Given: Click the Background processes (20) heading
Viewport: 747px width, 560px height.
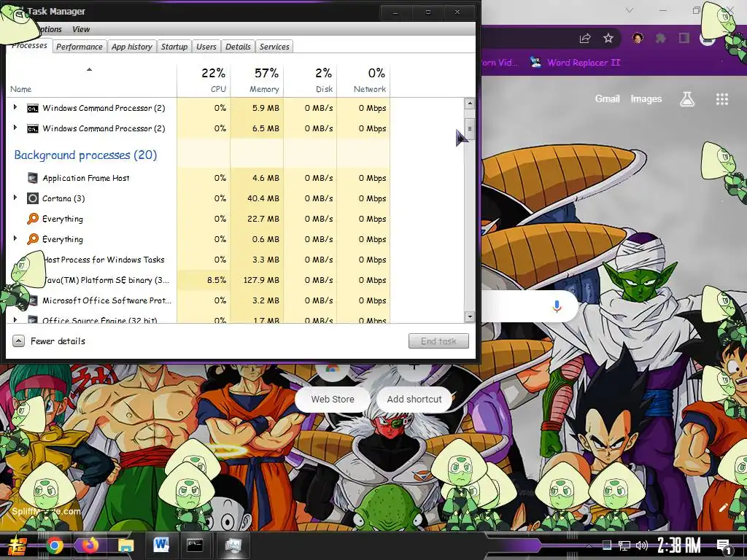Looking at the screenshot, I should (x=85, y=155).
